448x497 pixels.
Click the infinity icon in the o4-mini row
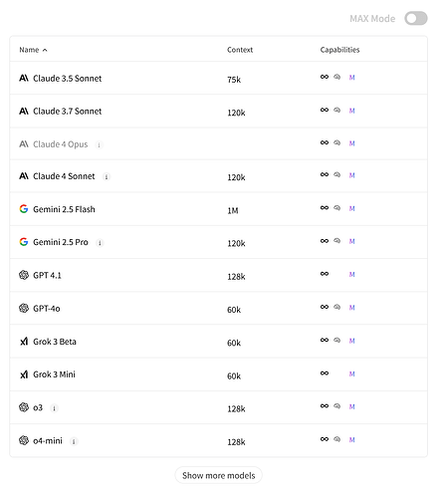coord(325,439)
